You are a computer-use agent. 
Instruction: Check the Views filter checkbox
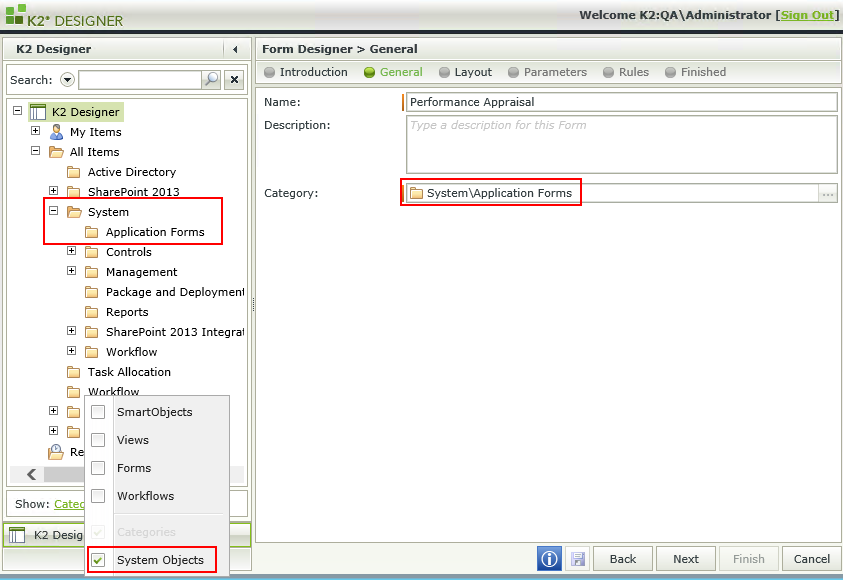click(x=98, y=440)
